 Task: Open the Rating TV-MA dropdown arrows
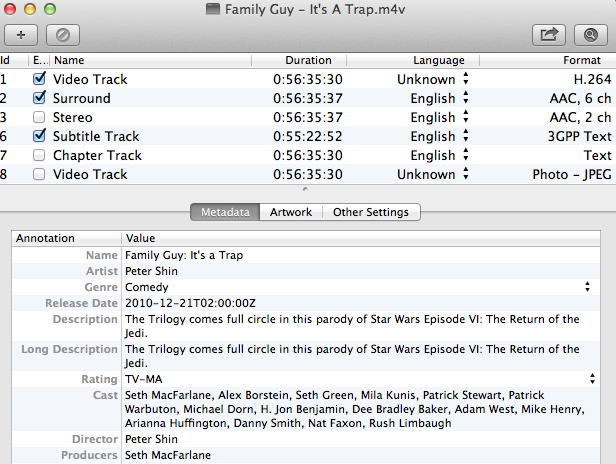[592, 379]
